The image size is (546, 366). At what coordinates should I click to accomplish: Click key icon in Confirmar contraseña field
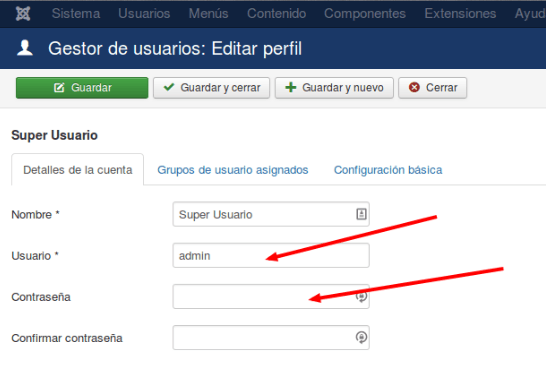point(361,337)
